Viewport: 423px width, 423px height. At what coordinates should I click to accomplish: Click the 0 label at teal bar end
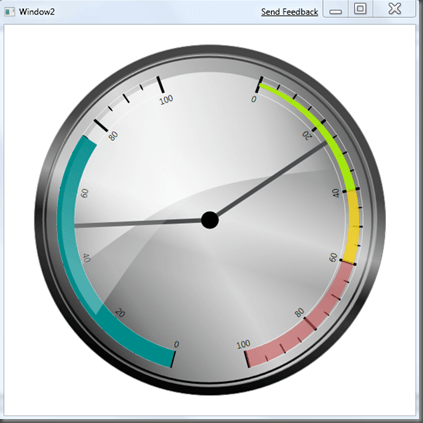click(177, 345)
